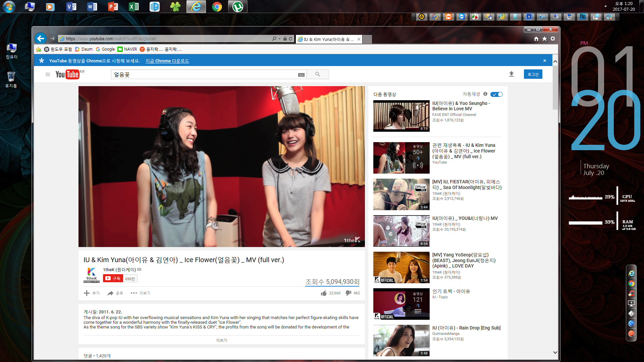Open 컴퓨터 desktop icon
Viewport: 644px width, 362px height.
tap(11, 51)
